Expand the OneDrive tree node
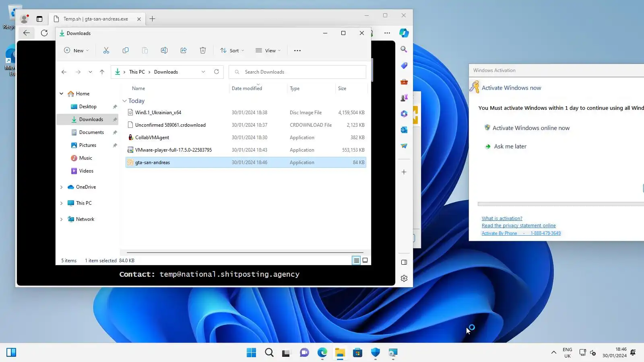 pyautogui.click(x=62, y=187)
